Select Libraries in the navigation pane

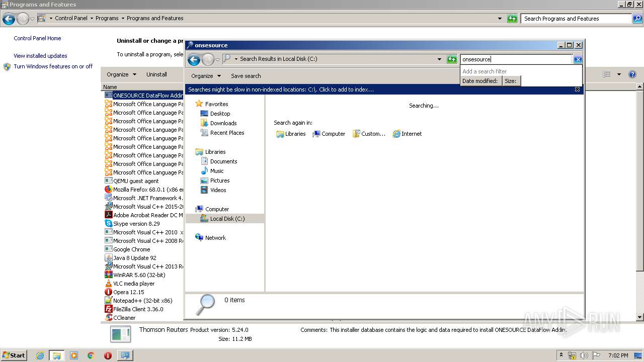pos(215,152)
